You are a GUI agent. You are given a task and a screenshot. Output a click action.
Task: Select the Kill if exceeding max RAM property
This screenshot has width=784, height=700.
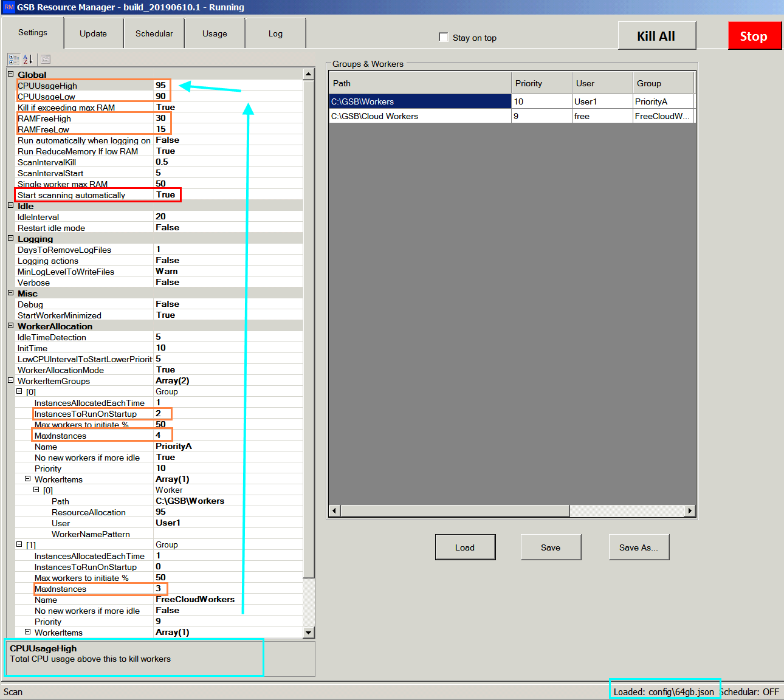159,107
